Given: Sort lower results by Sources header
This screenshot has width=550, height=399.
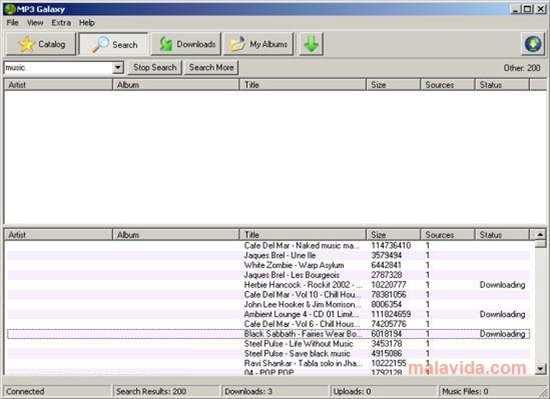Looking at the screenshot, I should 448,235.
